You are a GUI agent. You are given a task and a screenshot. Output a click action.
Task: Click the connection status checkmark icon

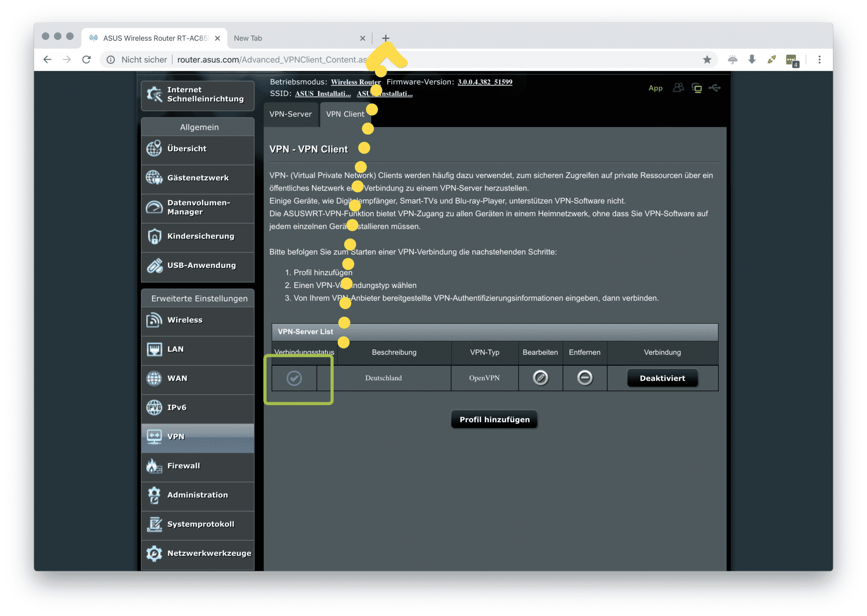294,378
